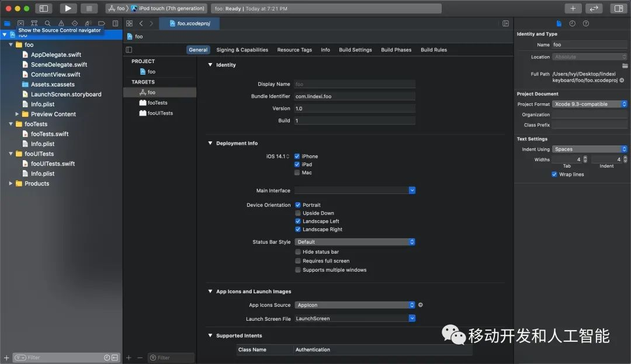Viewport: 631px width, 364px height.
Task: Add an editor pane on the right
Action: (x=505, y=23)
